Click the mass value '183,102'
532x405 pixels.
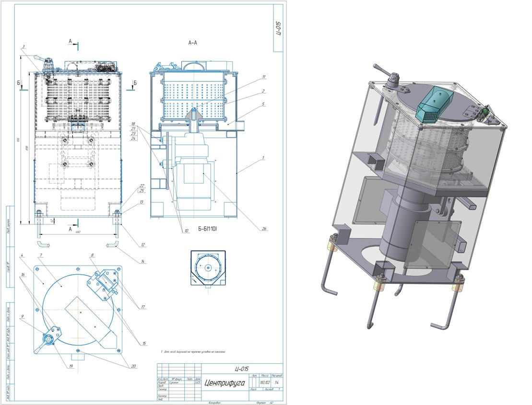point(264,382)
